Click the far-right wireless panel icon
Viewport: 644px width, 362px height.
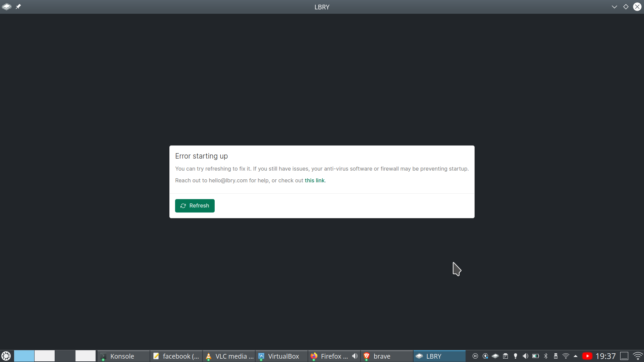(638, 356)
